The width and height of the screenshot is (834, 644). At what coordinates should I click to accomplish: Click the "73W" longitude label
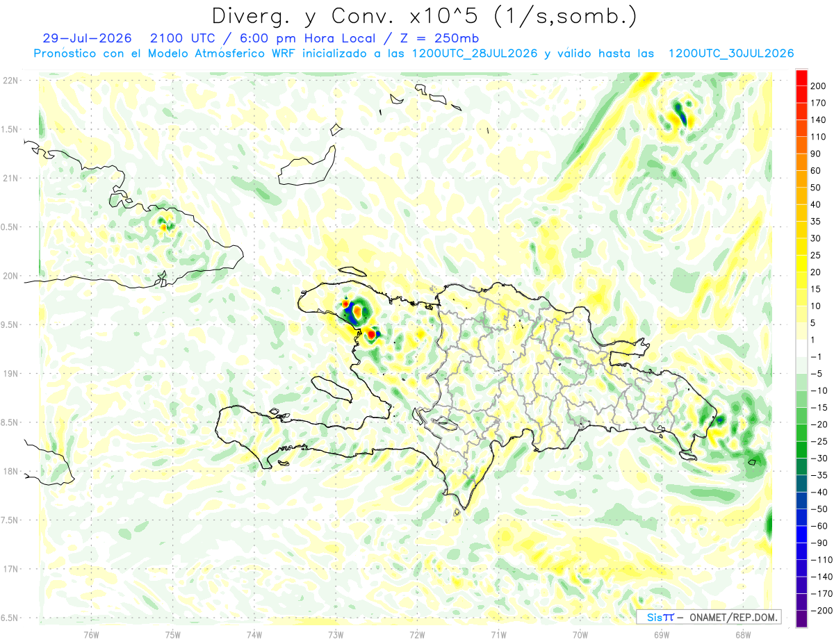335,635
